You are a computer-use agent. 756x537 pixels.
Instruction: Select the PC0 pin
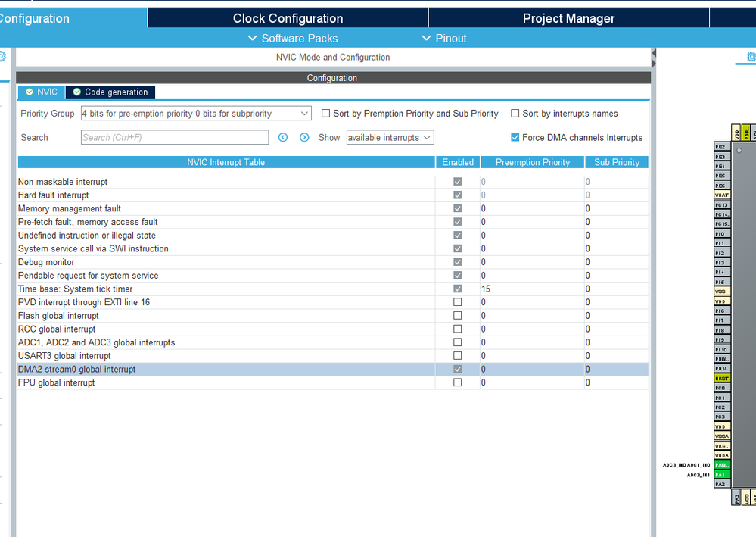click(722, 388)
